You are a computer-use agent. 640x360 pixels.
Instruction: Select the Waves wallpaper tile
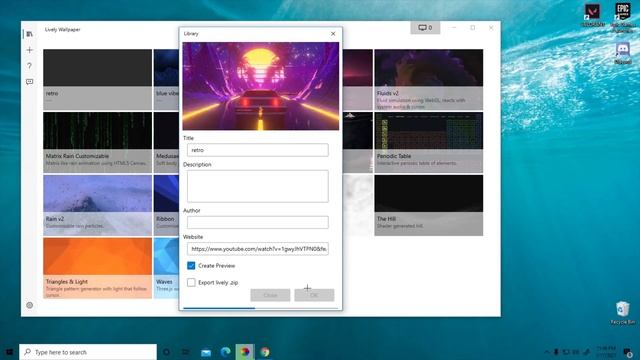[167, 268]
